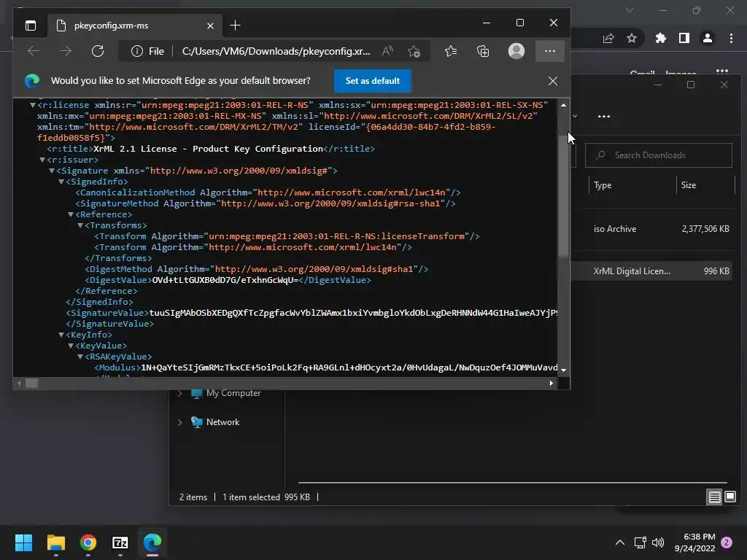The width and height of the screenshot is (747, 560).
Task: Open network tray icon
Action: 640,542
